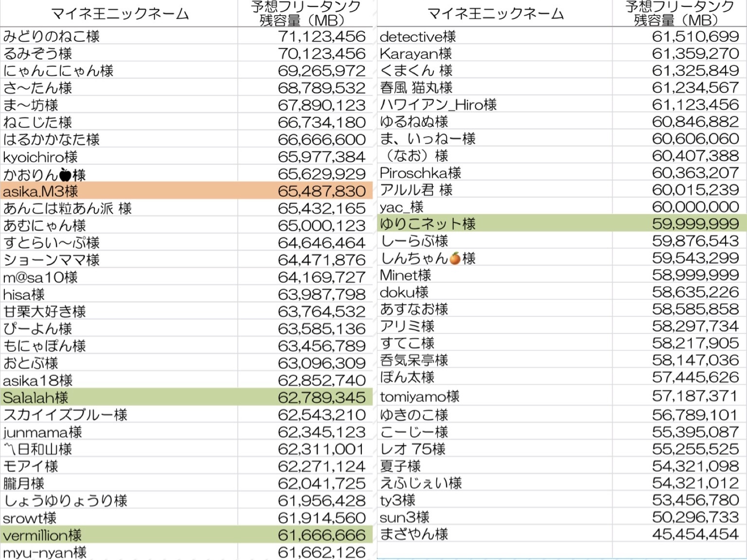Select the Piroschka様 nickname cell
Viewport: 747px width, 560px height.
(x=420, y=173)
